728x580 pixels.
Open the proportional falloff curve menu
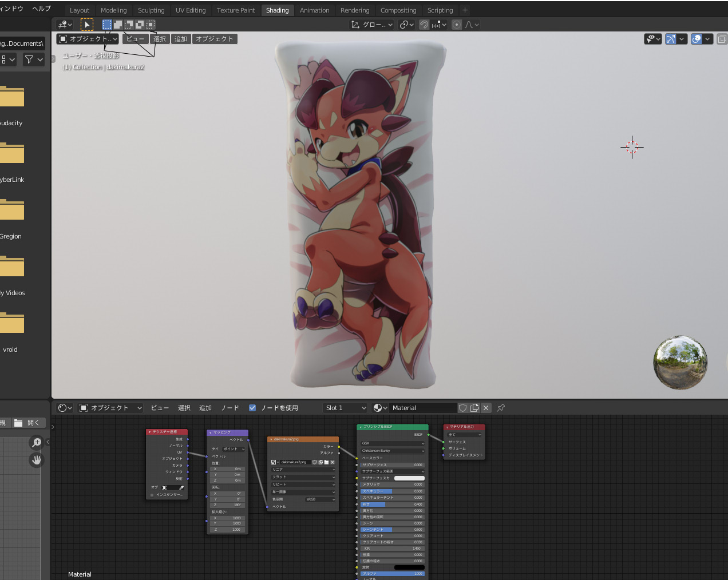pos(472,25)
